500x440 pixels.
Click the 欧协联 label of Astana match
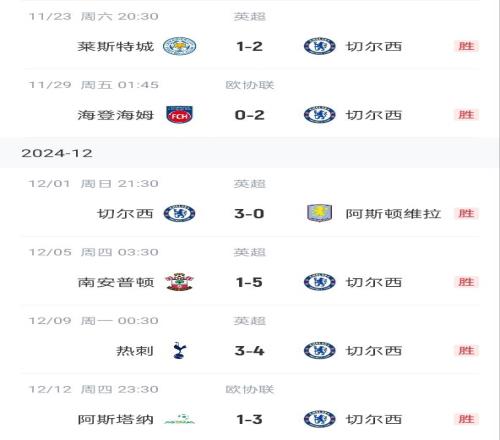(249, 389)
